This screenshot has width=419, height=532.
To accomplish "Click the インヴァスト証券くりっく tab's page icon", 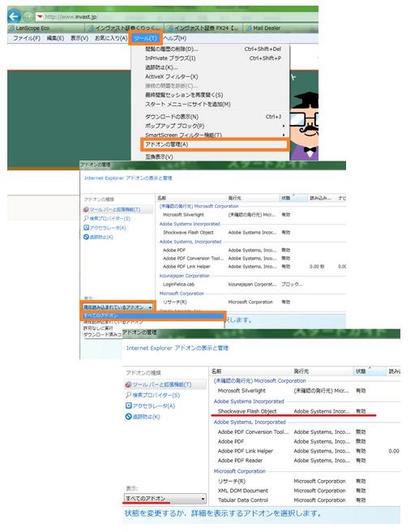I will click(x=91, y=28).
